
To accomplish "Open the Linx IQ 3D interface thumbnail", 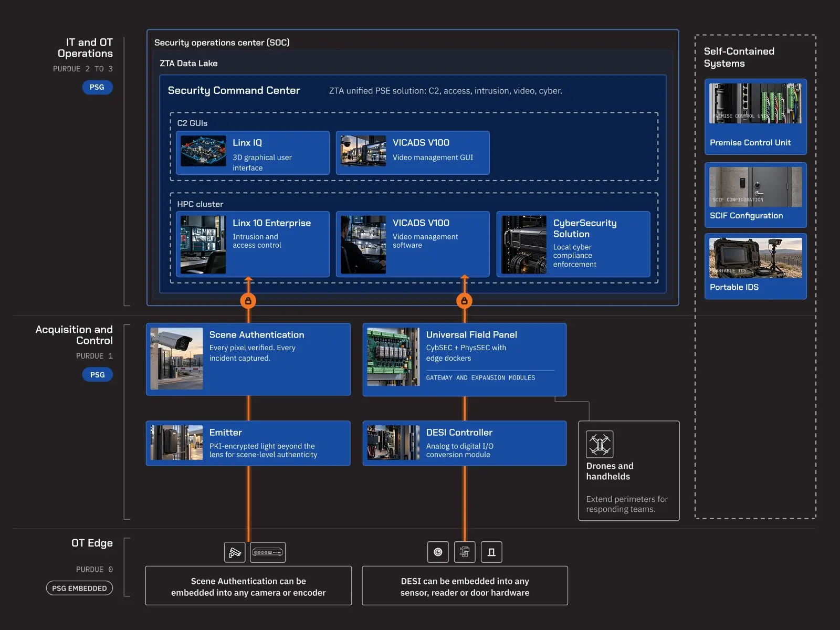I will [203, 151].
